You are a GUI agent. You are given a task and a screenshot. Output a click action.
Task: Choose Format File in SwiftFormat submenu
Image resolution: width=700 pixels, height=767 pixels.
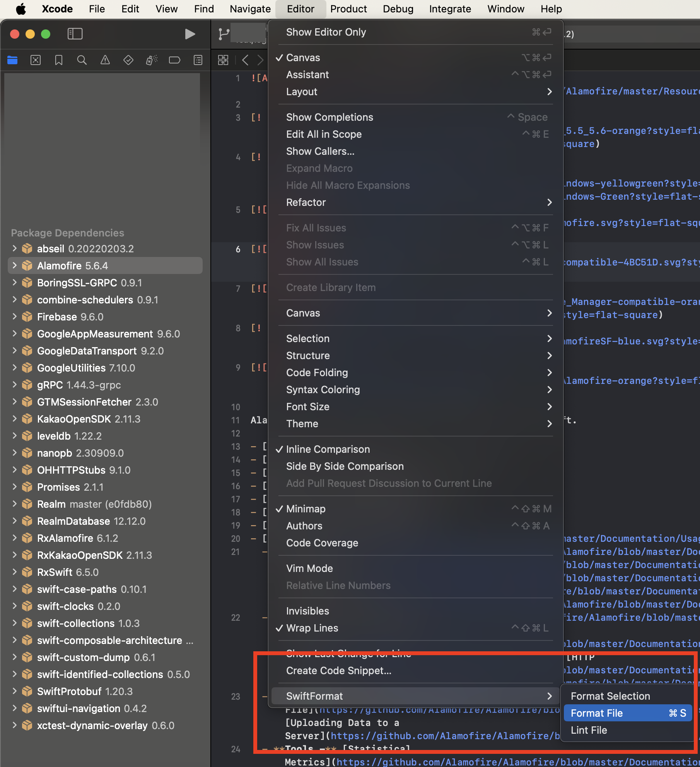628,713
